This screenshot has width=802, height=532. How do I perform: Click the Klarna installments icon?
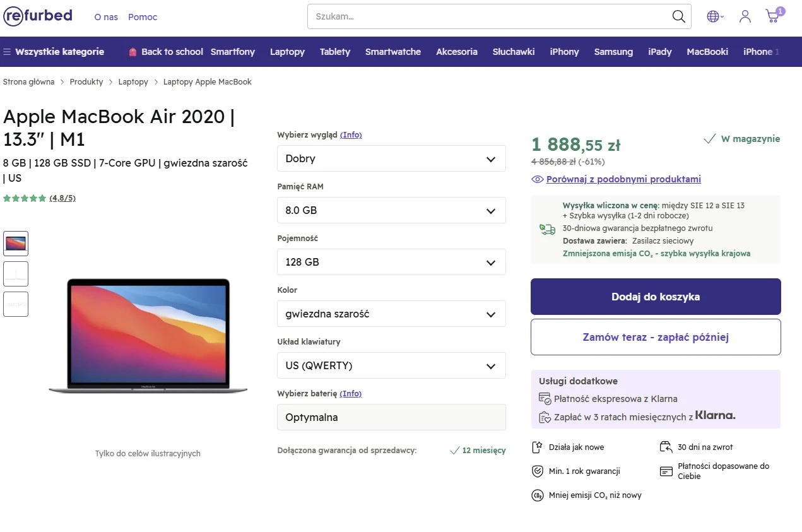(545, 417)
